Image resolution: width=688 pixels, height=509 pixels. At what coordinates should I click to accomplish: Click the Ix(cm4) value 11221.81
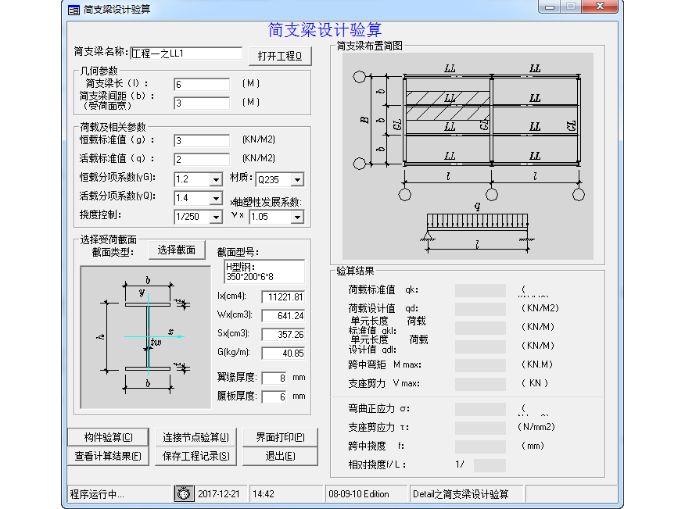click(283, 297)
